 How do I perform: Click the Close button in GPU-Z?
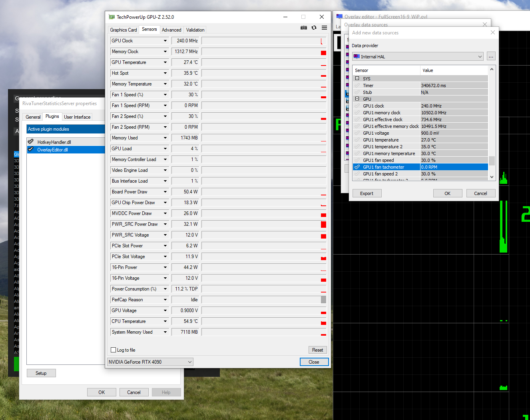click(x=314, y=362)
